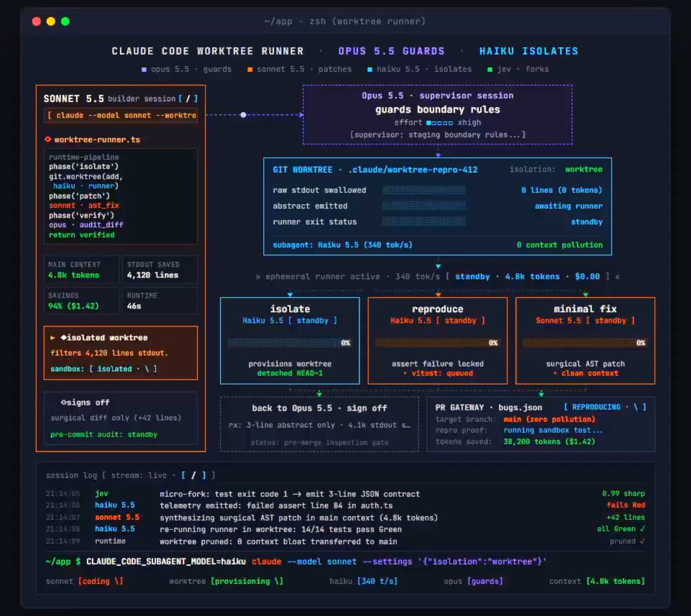Click the raw stdout swallowed progress bar
Viewport: 691px width, 616px height.
pyautogui.click(x=424, y=190)
